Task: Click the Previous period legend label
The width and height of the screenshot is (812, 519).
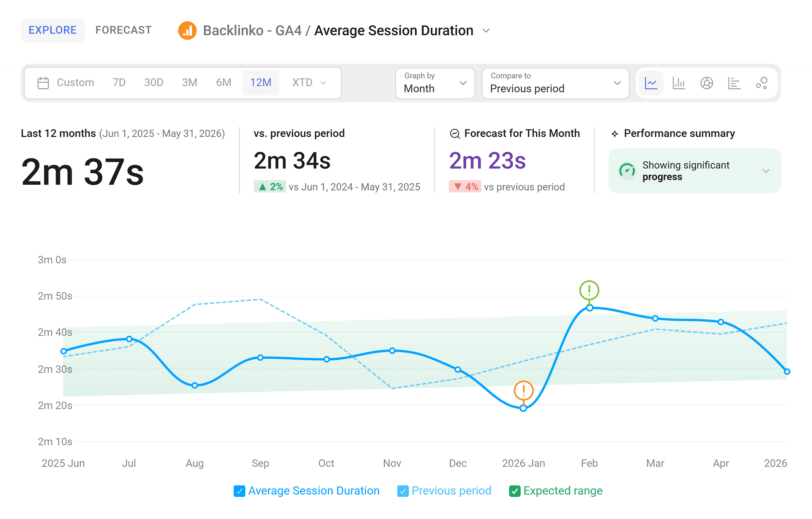Action: point(451,491)
